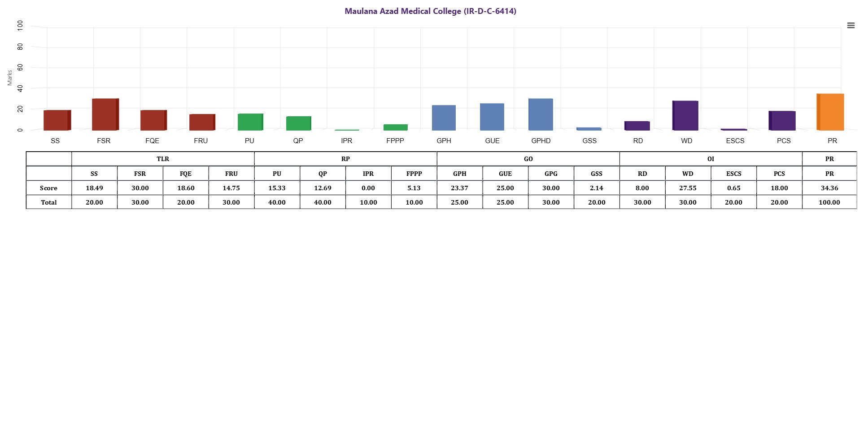Screen dimensions: 868x424
Task: Click the small GSS bar
Action: pyautogui.click(x=589, y=129)
